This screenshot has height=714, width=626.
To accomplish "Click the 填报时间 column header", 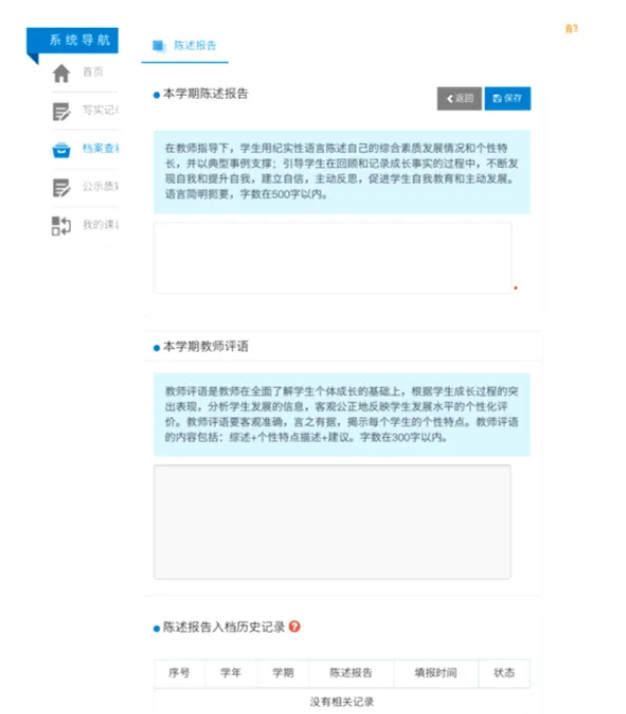I will point(436,673).
